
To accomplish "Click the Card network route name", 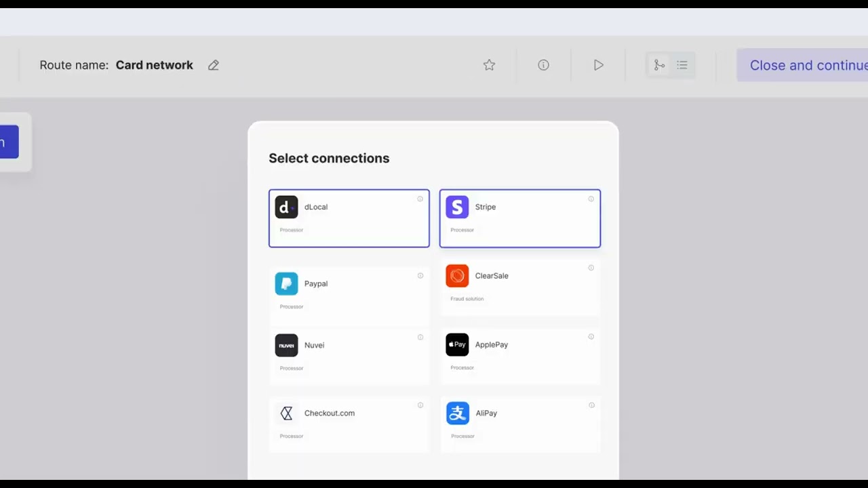I will (155, 65).
